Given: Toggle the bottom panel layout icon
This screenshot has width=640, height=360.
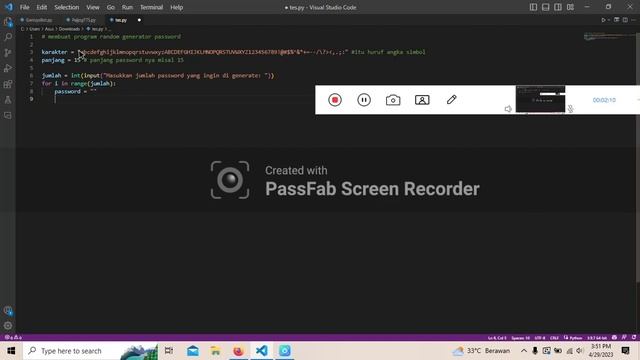Looking at the screenshot, I should 545,7.
